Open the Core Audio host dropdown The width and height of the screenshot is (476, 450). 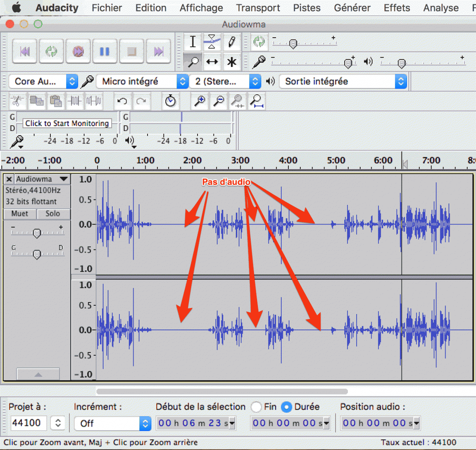[x=43, y=81]
